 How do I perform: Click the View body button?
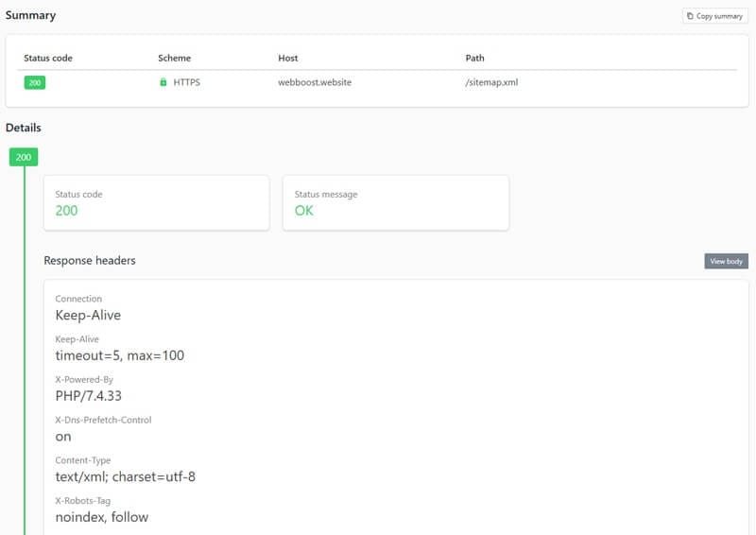coord(726,261)
